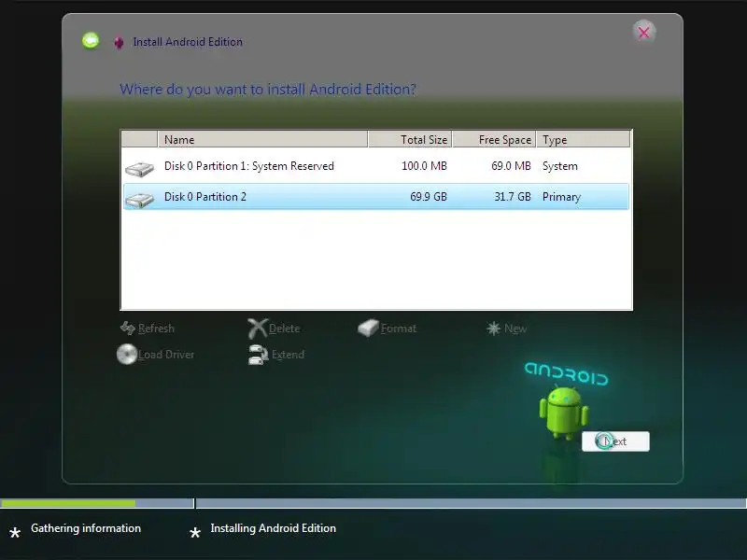Screen dimensions: 747x560
Task: Click the Primary type cell
Action: click(x=561, y=197)
